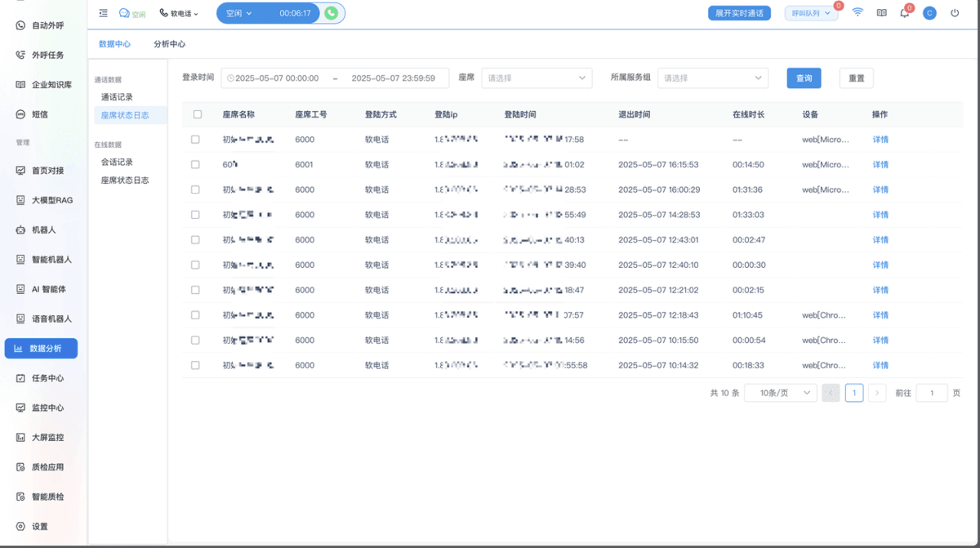Select 数据分析 in the sidebar

tap(41, 348)
